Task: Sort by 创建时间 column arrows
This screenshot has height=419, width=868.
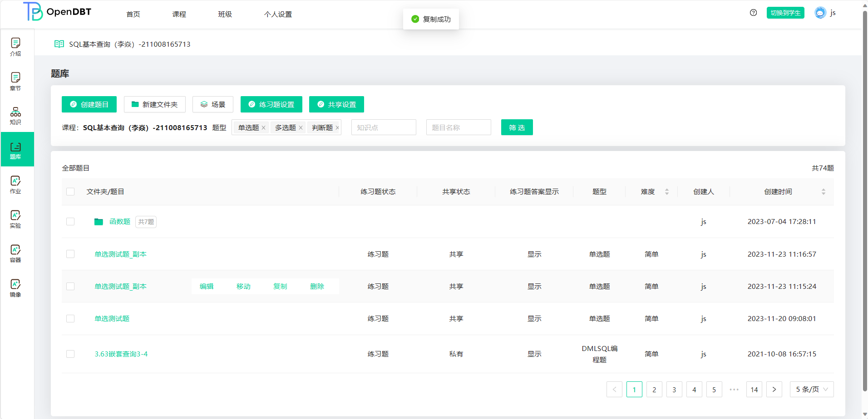Action: [824, 192]
